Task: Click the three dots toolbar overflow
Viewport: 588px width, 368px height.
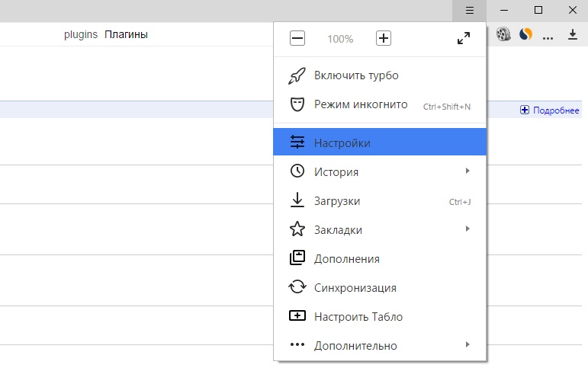Action: click(548, 38)
